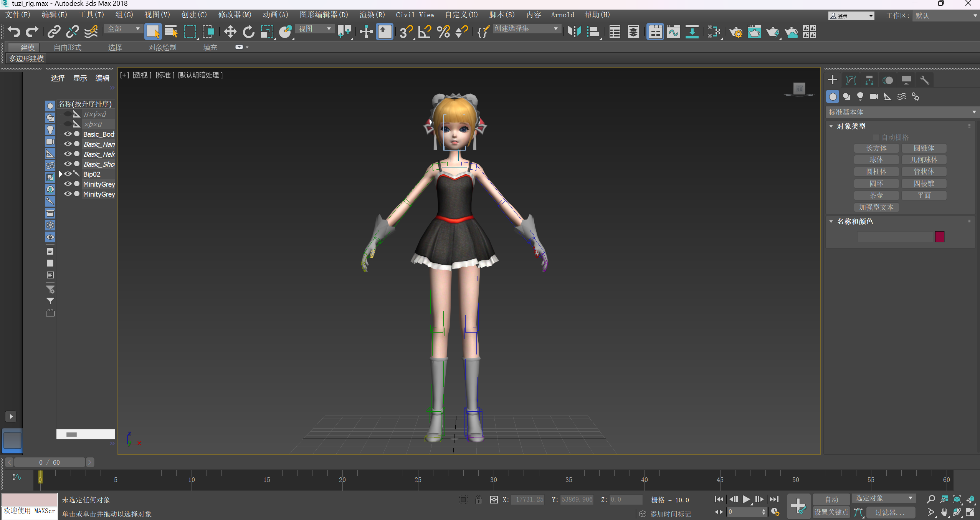The width and height of the screenshot is (980, 520).
Task: Click the object color swatch
Action: click(x=940, y=237)
